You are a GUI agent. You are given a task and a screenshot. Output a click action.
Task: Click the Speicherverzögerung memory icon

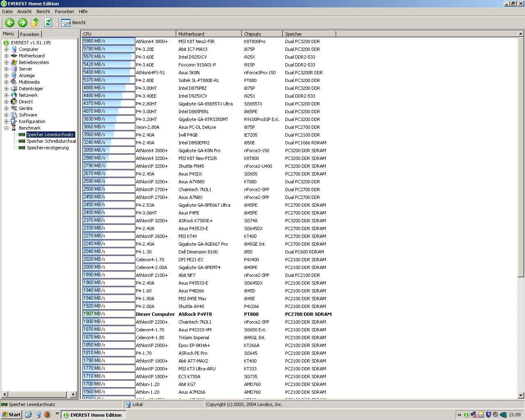22,148
